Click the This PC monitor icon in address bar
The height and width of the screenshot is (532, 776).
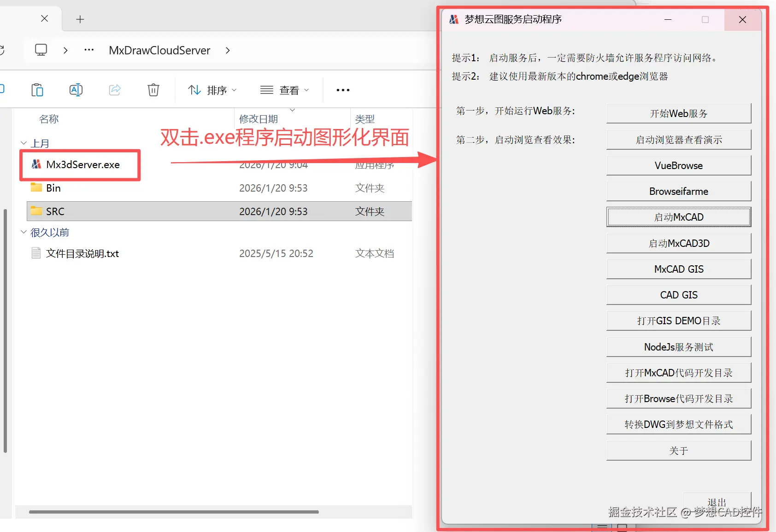click(x=41, y=50)
